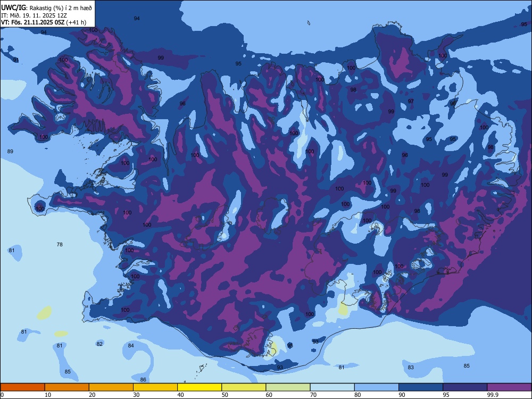Click the purple legend swatch above 99.9
This screenshot has height=399, width=532.
[509, 387]
